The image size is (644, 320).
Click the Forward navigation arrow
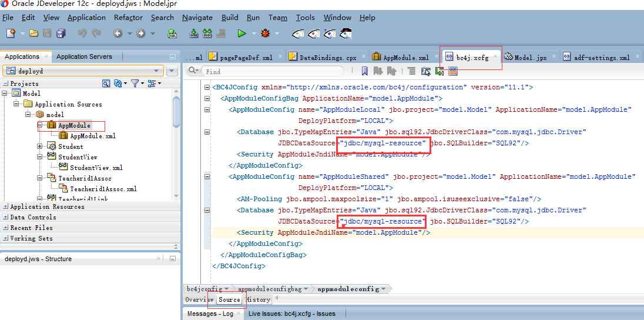(x=141, y=34)
